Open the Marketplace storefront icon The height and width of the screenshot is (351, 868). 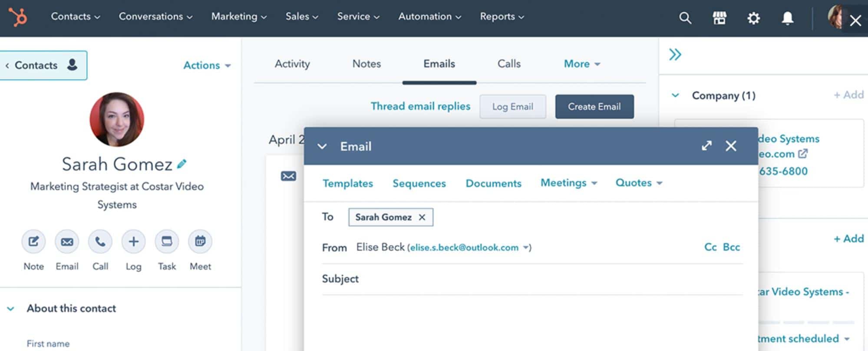tap(719, 18)
